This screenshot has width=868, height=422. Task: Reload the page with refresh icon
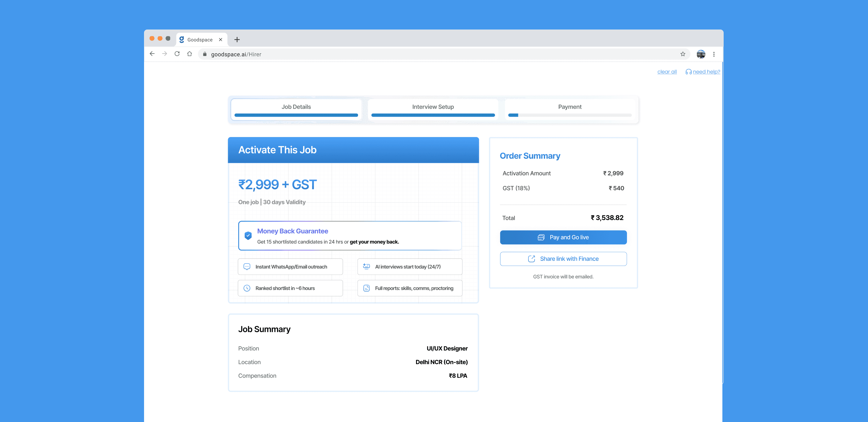[x=177, y=54]
